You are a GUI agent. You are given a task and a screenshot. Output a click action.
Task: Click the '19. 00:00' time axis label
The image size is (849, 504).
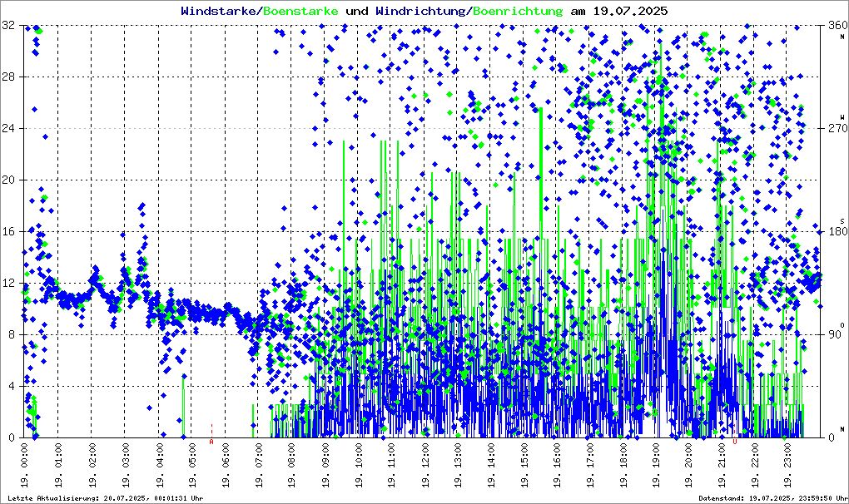(x=24, y=465)
